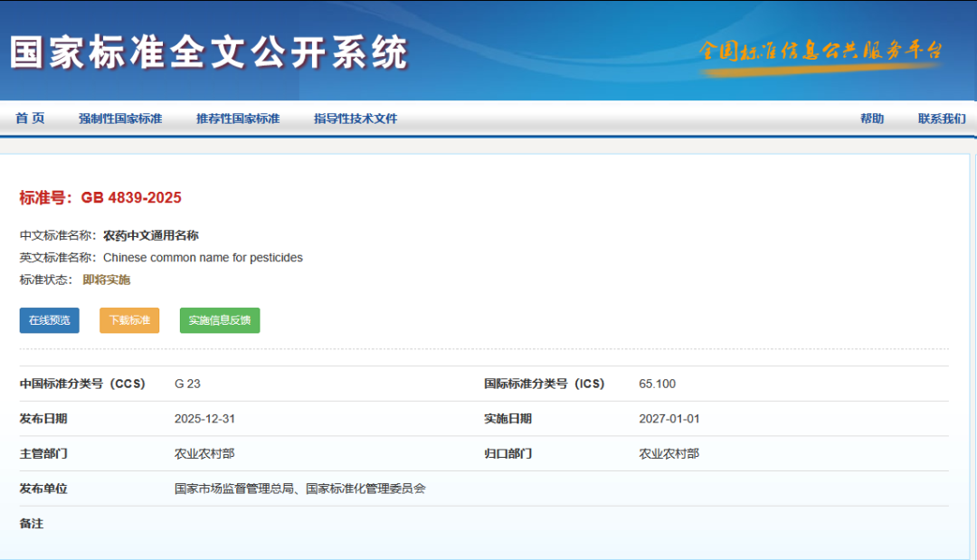This screenshot has height=560, width=977.
Task: Click the 备注 label
Action: point(31,523)
